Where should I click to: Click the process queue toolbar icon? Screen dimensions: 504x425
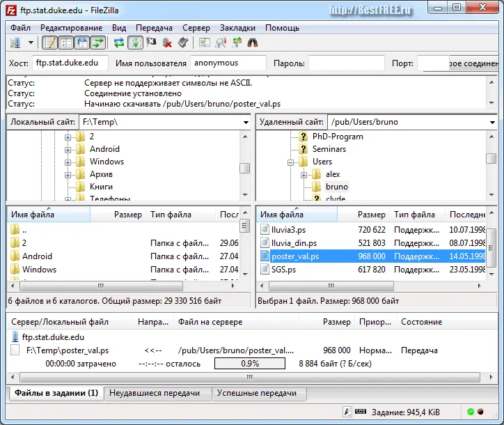(135, 42)
